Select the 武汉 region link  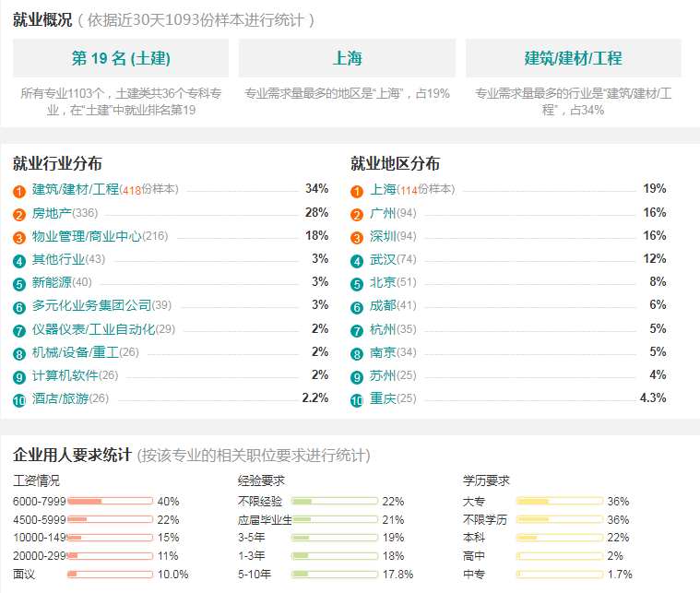tap(383, 259)
